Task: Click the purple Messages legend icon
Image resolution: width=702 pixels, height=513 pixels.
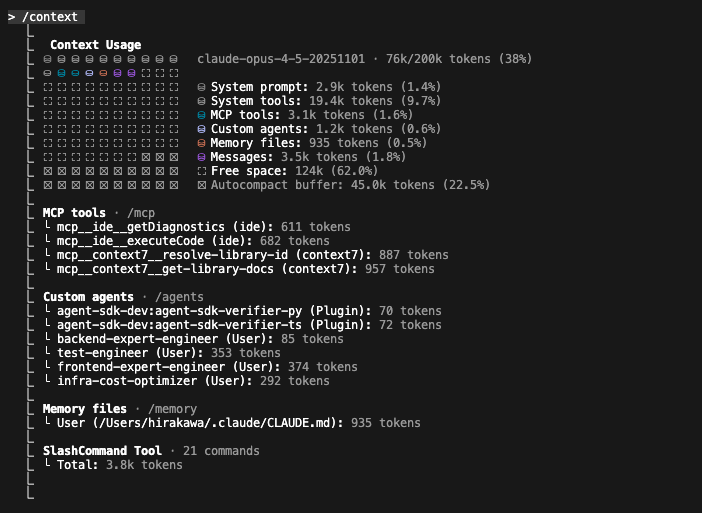Action: (x=202, y=157)
